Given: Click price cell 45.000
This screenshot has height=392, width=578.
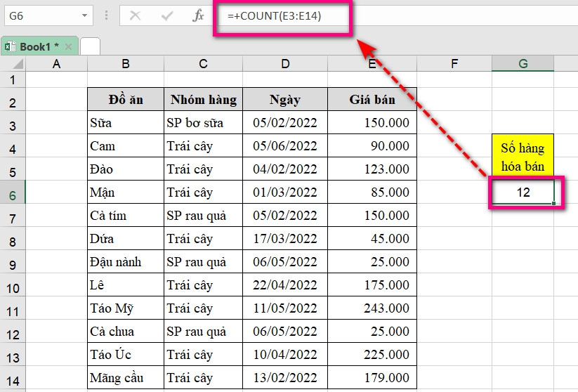Looking at the screenshot, I should pos(372,239).
